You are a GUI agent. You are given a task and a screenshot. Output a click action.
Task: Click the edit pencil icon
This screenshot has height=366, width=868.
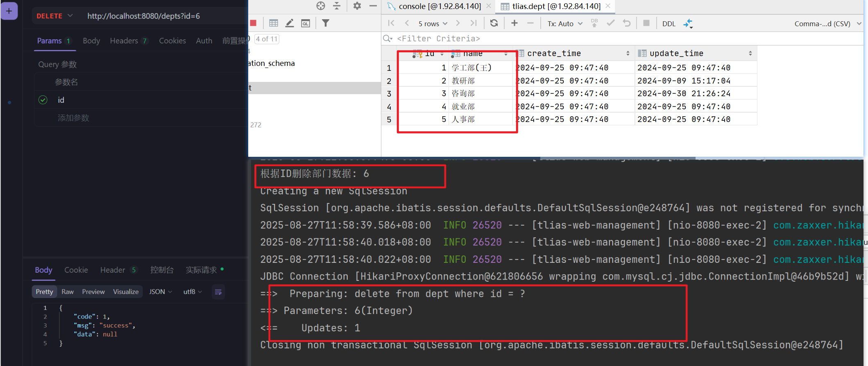(x=290, y=23)
